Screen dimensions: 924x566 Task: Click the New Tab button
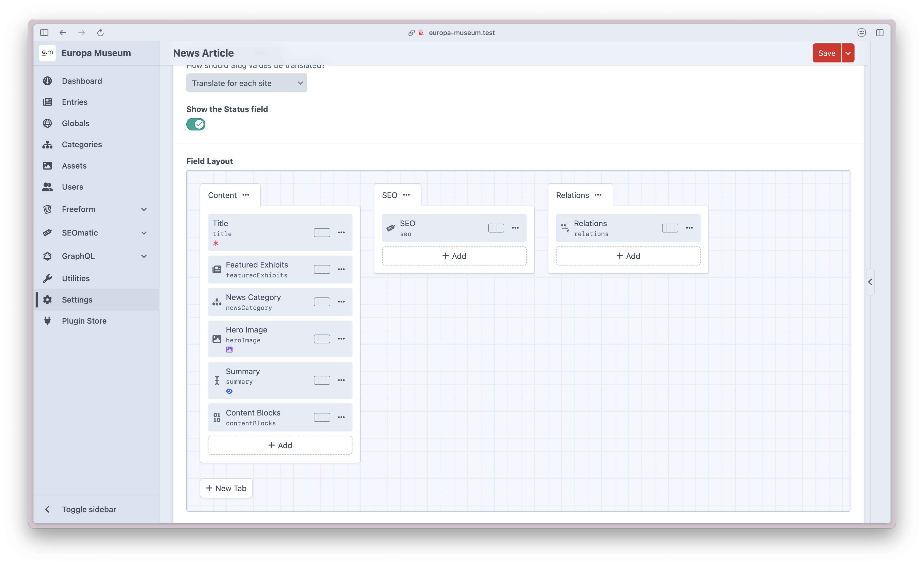pyautogui.click(x=226, y=488)
